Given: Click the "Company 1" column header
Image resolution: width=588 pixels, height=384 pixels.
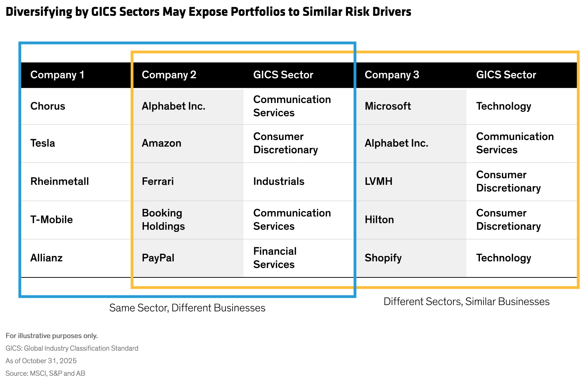Looking at the screenshot, I should [57, 75].
